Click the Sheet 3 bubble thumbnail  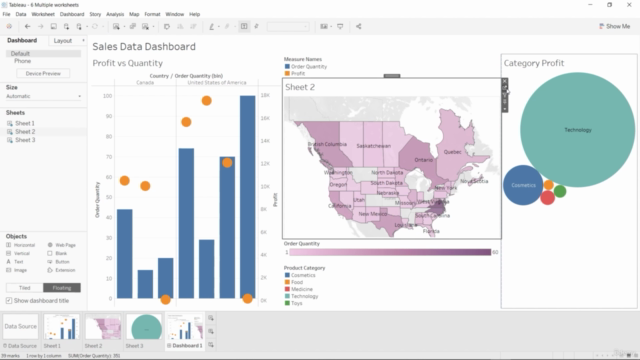144,327
